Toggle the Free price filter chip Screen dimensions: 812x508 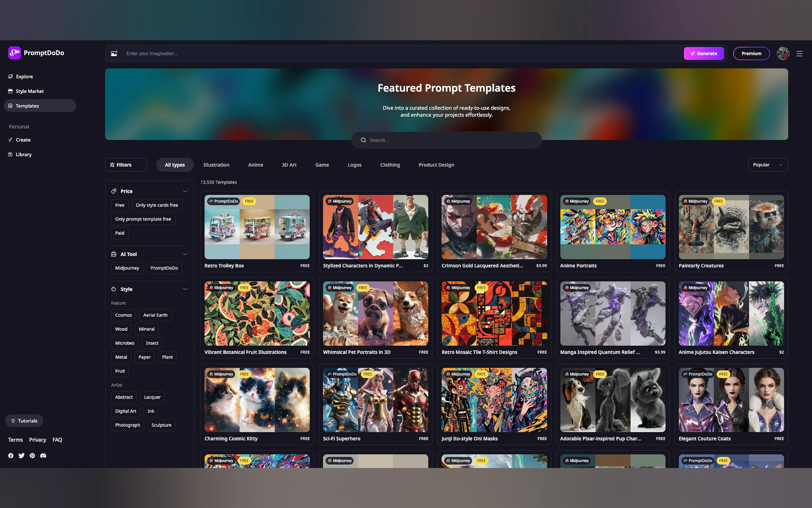coord(120,205)
